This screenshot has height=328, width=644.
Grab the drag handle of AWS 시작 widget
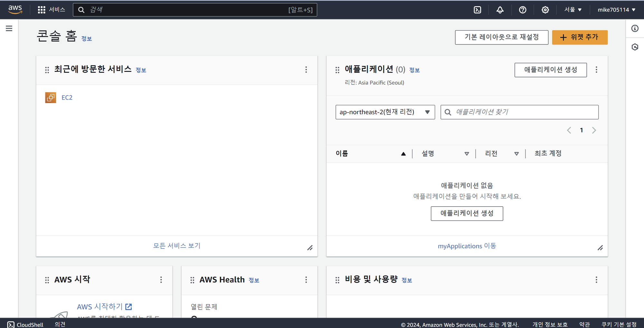point(47,280)
